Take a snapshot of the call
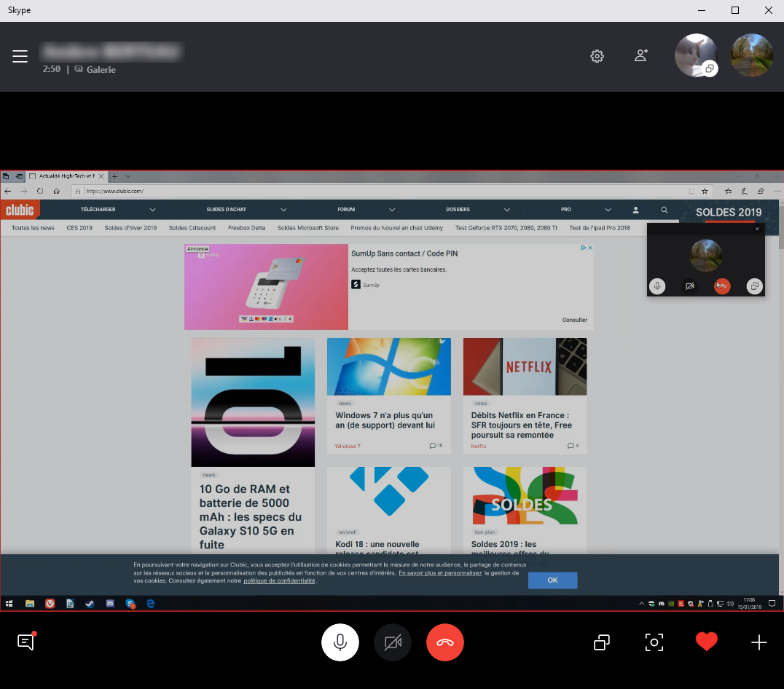Image resolution: width=784 pixels, height=689 pixels. coord(654,642)
